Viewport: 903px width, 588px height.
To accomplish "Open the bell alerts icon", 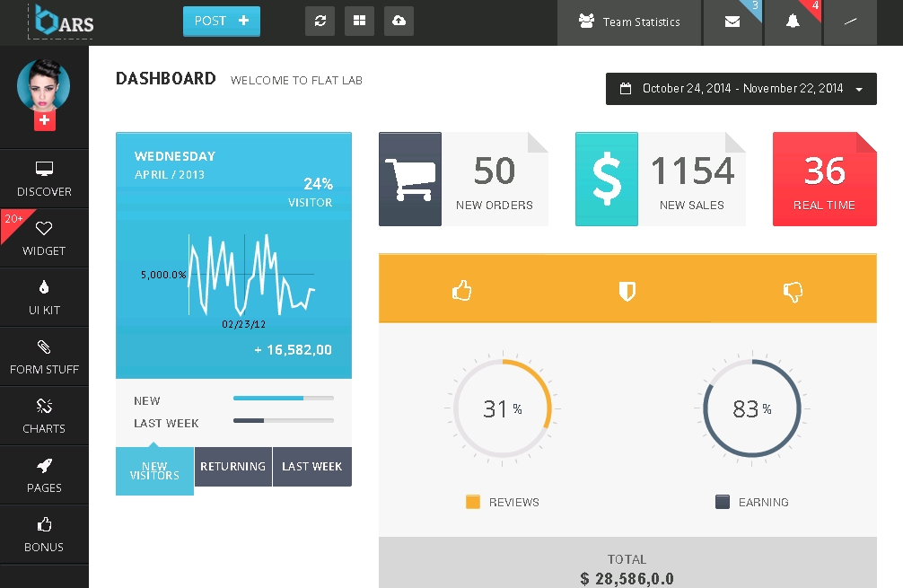I will [793, 22].
